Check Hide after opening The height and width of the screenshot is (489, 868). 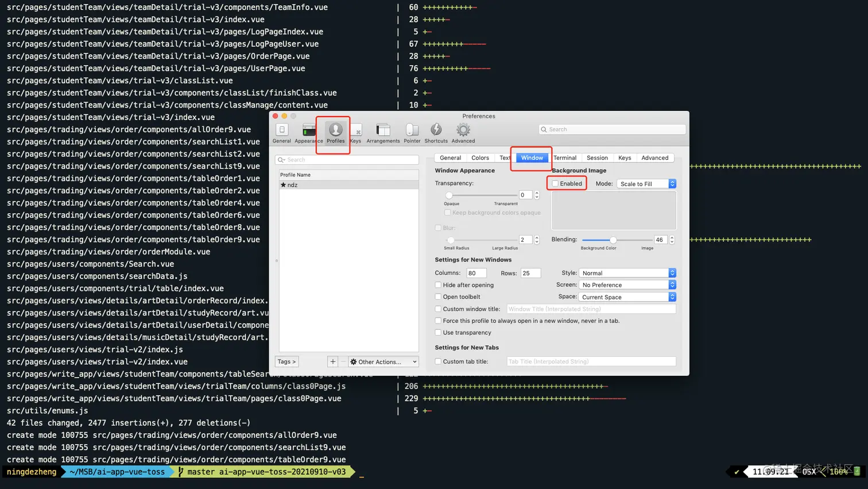click(x=439, y=285)
